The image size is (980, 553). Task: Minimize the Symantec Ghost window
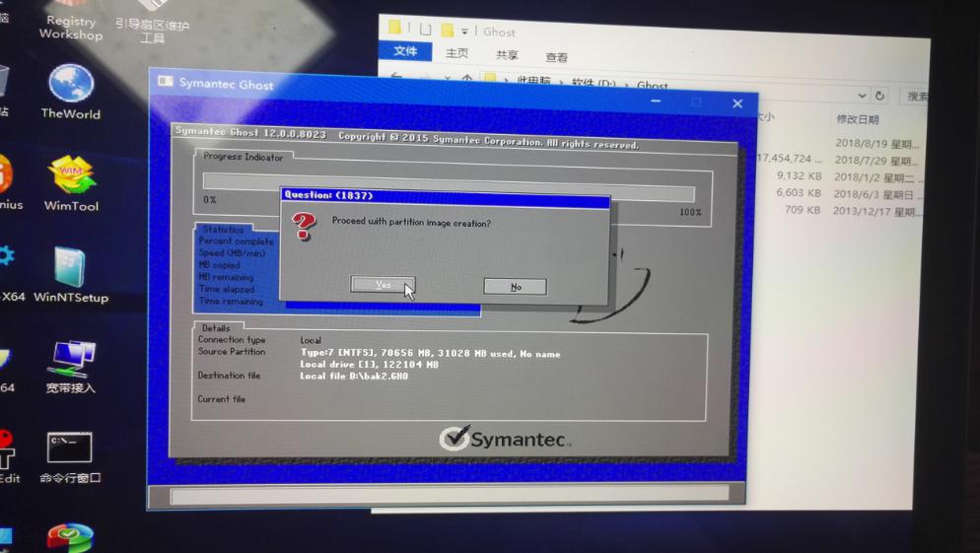655,101
